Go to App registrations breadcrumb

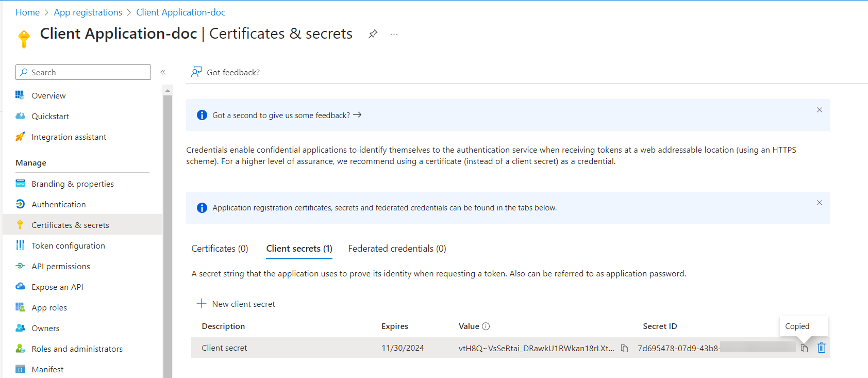click(88, 12)
